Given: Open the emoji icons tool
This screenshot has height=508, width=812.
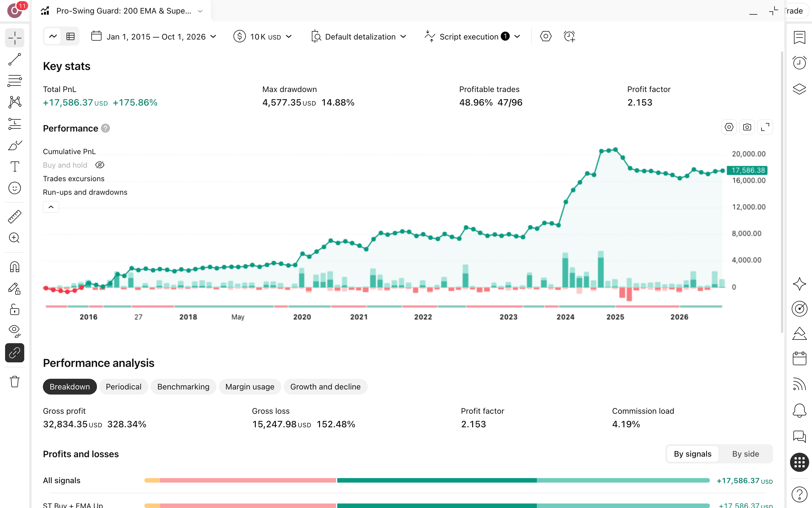Looking at the screenshot, I should [14, 188].
